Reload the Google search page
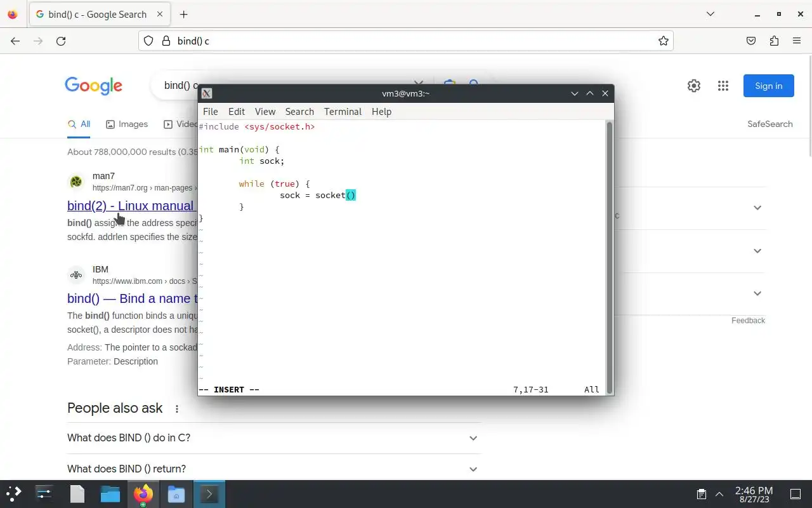812x508 pixels. [x=61, y=41]
